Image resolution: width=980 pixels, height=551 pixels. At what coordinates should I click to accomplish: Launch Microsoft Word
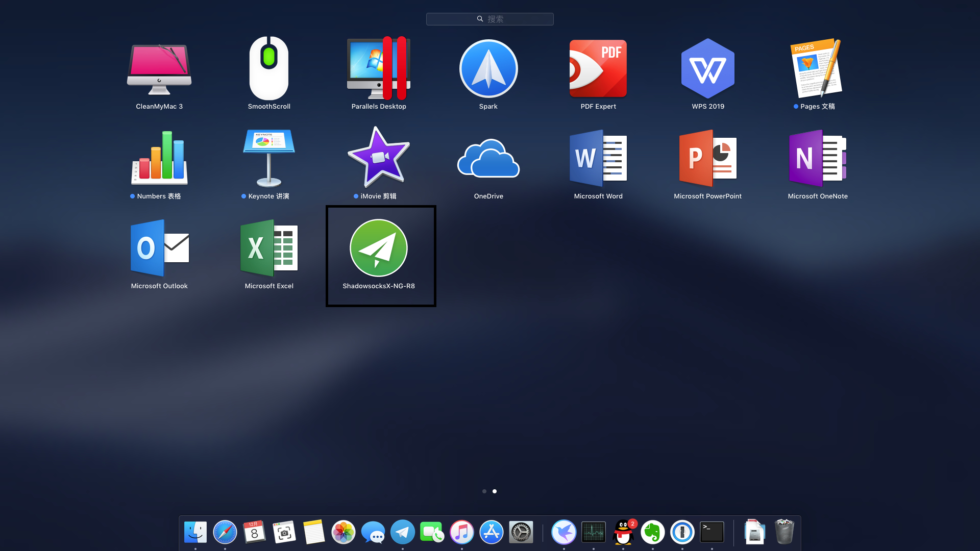tap(598, 158)
